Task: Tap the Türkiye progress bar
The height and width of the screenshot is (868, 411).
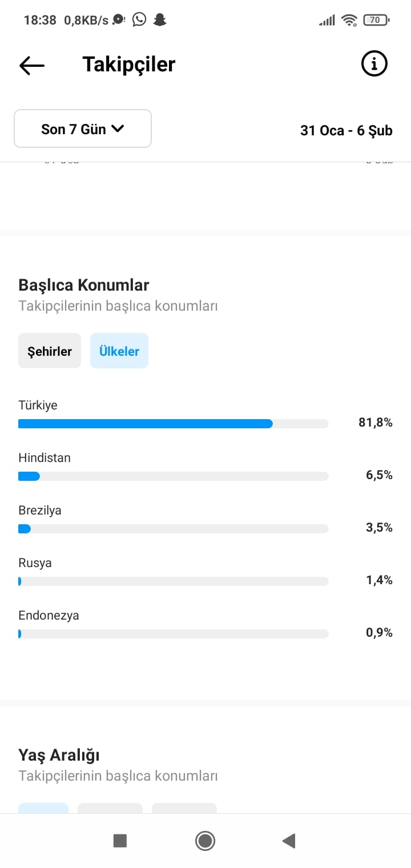Action: click(x=174, y=424)
